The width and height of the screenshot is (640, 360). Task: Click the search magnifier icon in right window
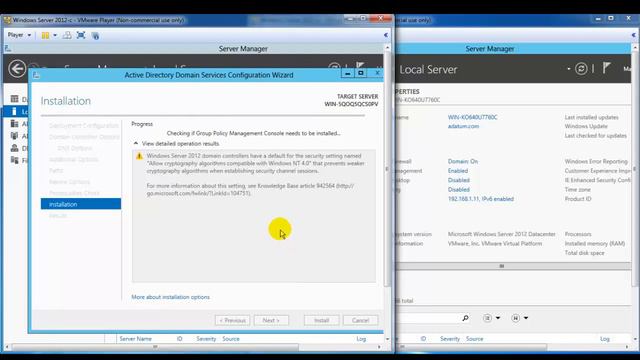coord(465,318)
